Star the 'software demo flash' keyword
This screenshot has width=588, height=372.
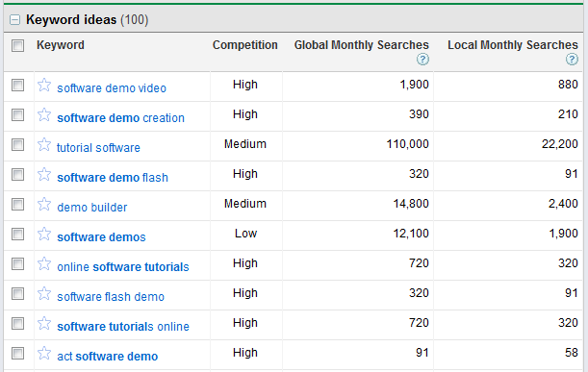pyautogui.click(x=44, y=174)
